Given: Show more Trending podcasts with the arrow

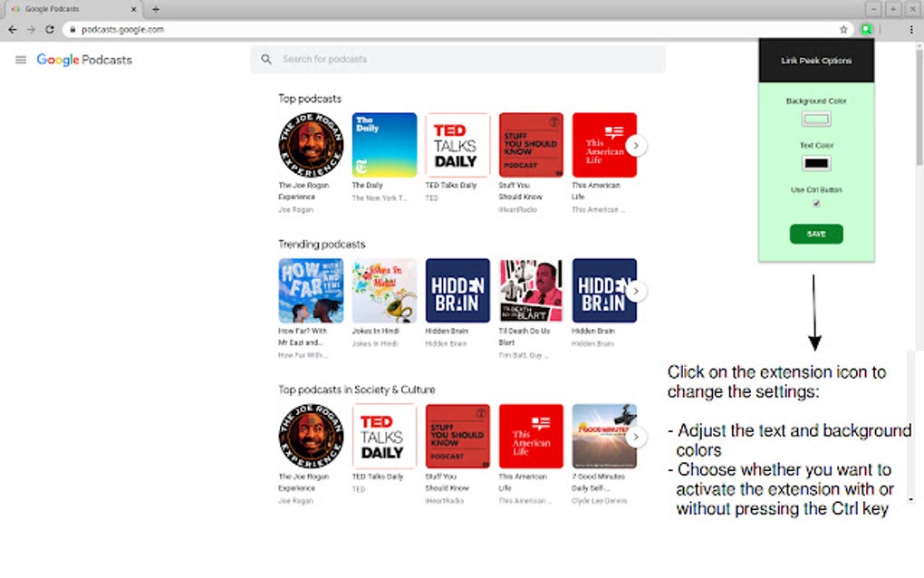Looking at the screenshot, I should pos(636,291).
